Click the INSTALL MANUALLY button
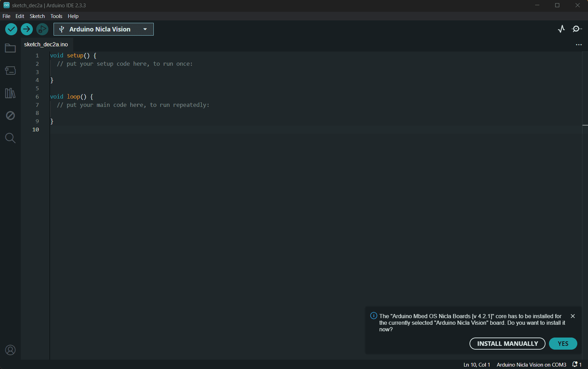Viewport: 588px width, 369px height. click(x=508, y=343)
